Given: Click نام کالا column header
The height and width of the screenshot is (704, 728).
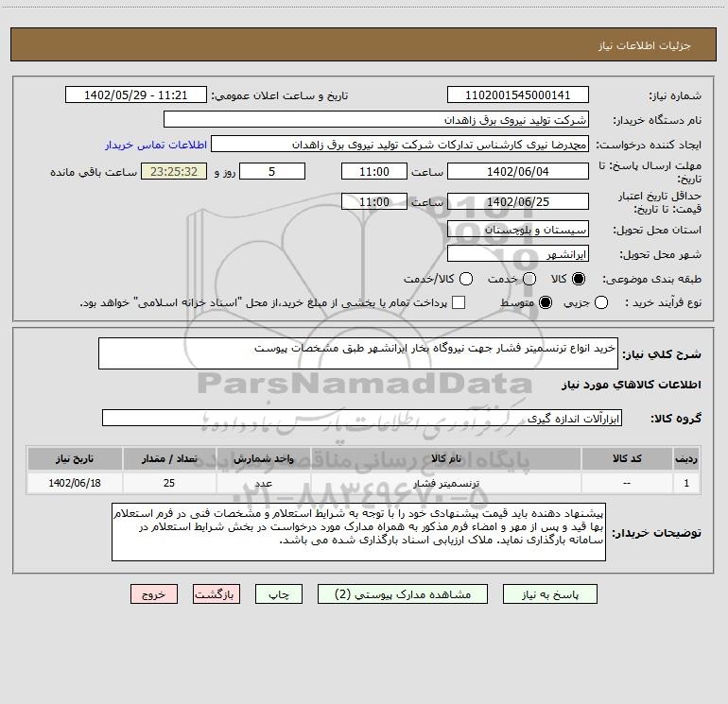Looking at the screenshot, I should coord(446,458).
